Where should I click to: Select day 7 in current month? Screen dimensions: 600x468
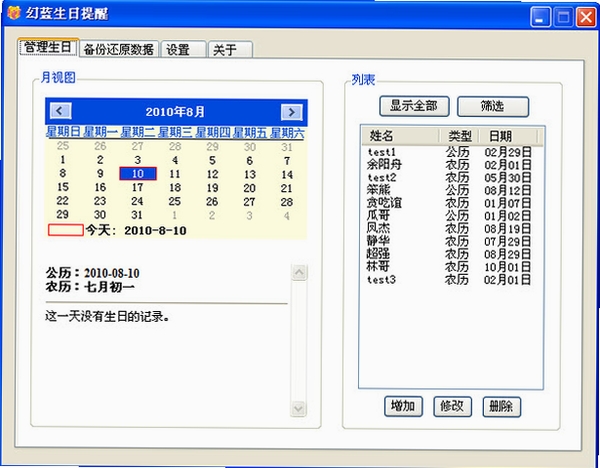[287, 161]
